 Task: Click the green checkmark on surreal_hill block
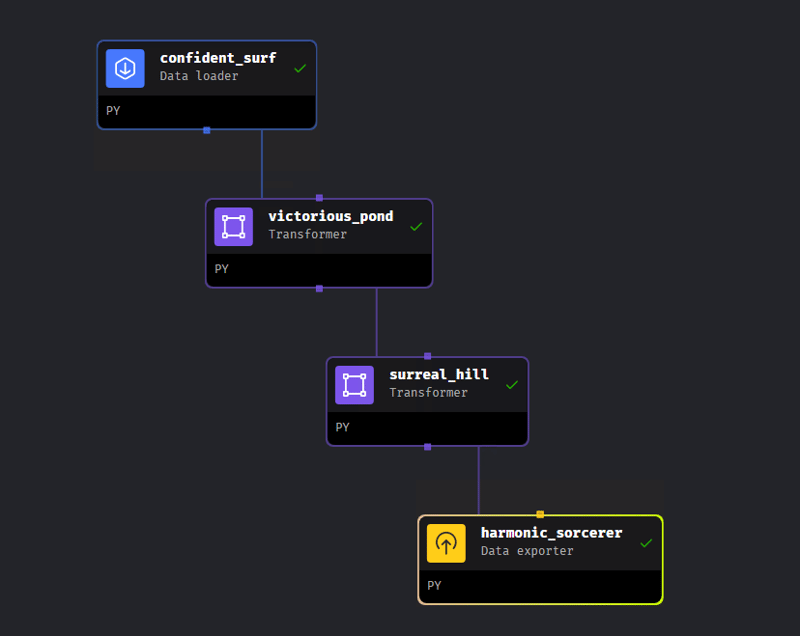coord(512,385)
